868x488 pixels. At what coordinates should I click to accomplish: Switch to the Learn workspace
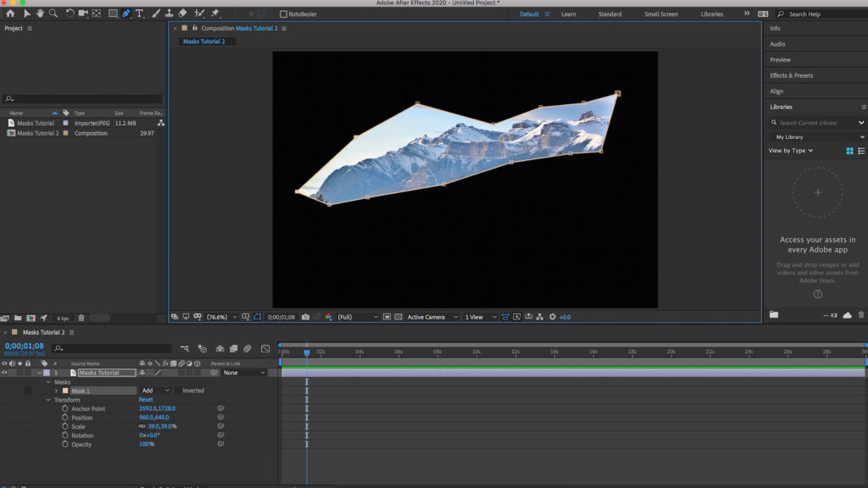(x=568, y=14)
